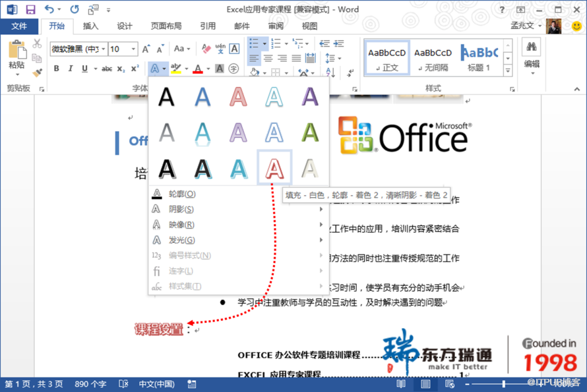
Task: Click the read mode icon in status bar
Action: point(401,384)
